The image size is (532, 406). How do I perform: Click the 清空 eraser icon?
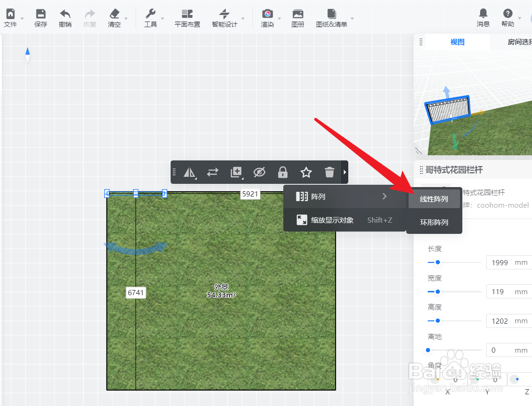(115, 14)
